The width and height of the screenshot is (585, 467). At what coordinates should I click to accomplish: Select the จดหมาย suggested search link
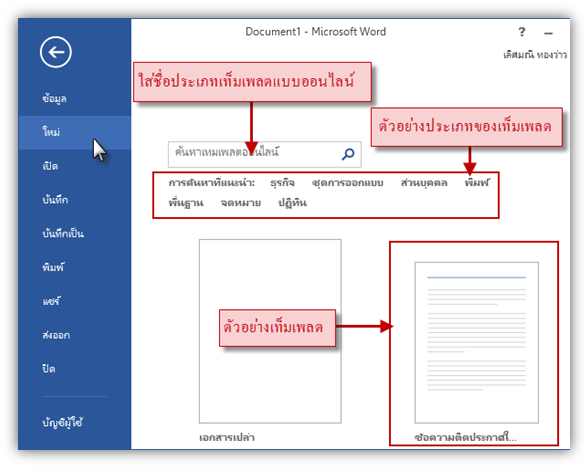click(x=241, y=203)
